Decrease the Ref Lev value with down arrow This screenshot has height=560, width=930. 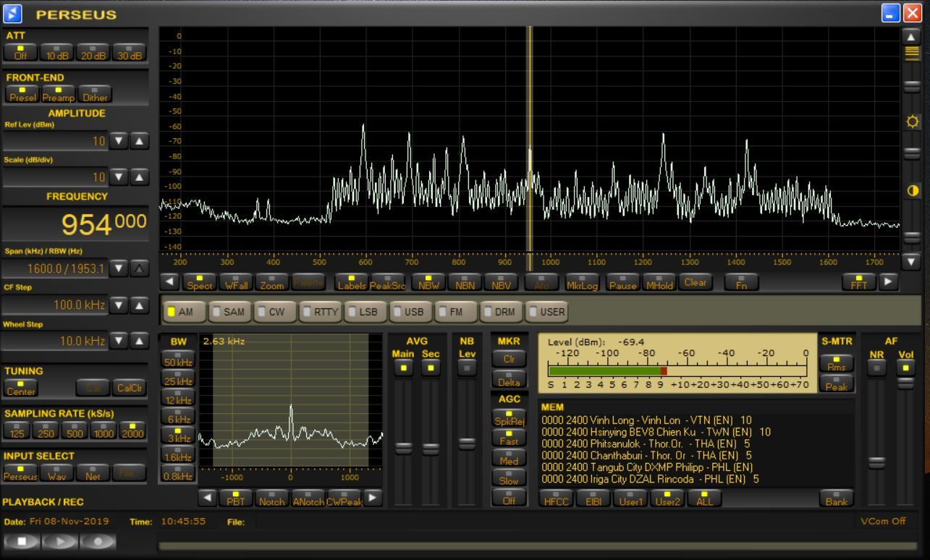click(119, 141)
